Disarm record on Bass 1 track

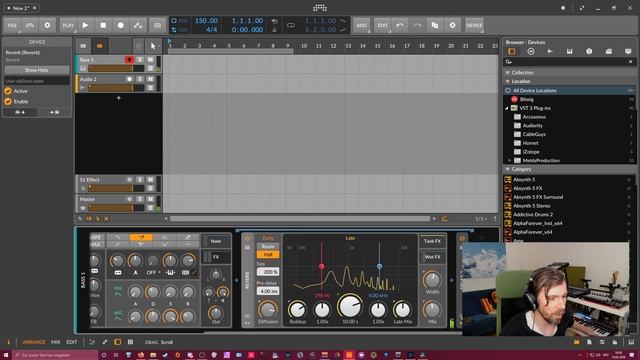coord(129,60)
